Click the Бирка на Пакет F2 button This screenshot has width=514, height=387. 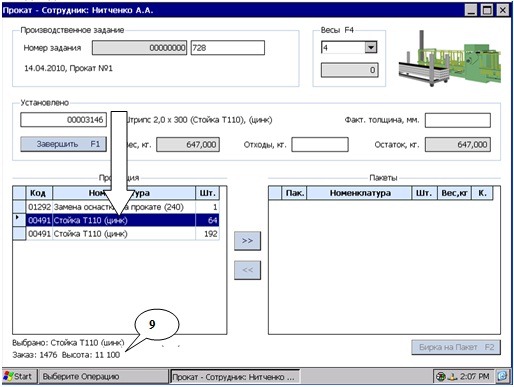tap(456, 347)
